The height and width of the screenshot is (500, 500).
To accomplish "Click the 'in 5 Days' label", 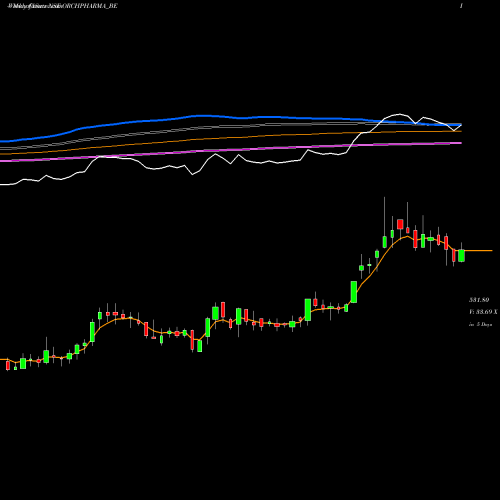I will coord(480,324).
